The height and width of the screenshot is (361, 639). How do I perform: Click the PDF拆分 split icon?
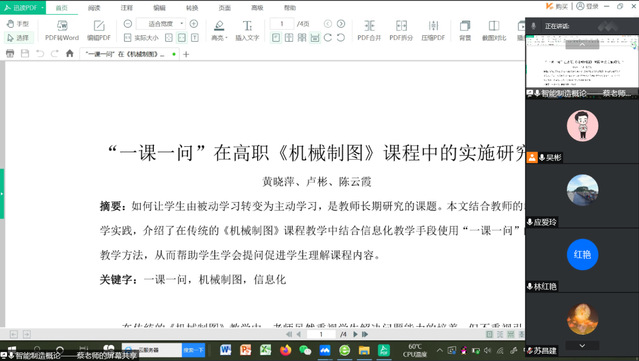click(401, 31)
